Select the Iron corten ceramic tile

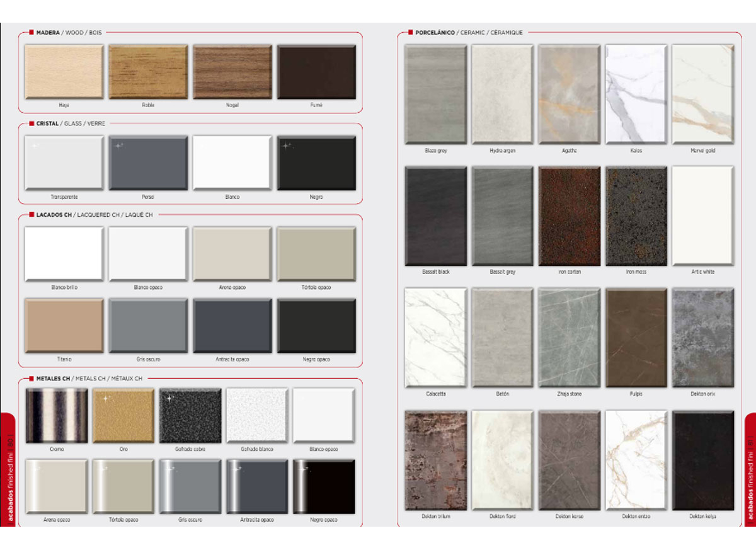click(570, 216)
